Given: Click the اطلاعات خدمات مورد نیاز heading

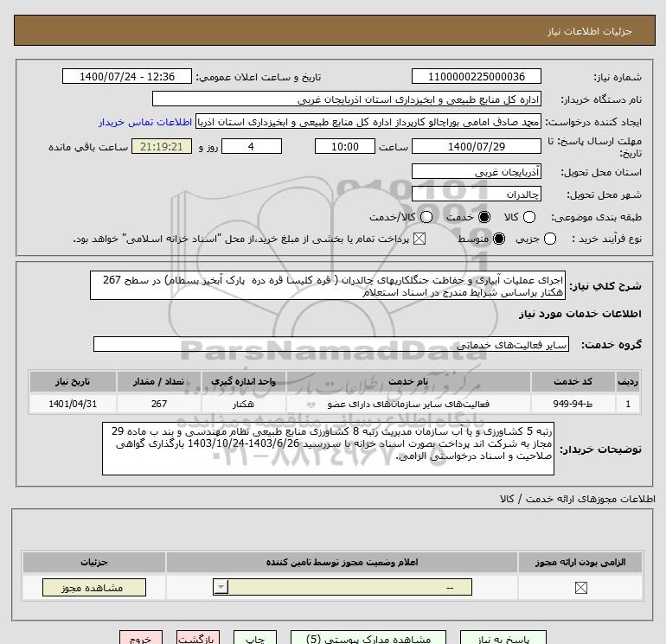Looking at the screenshot, I should point(580,314).
